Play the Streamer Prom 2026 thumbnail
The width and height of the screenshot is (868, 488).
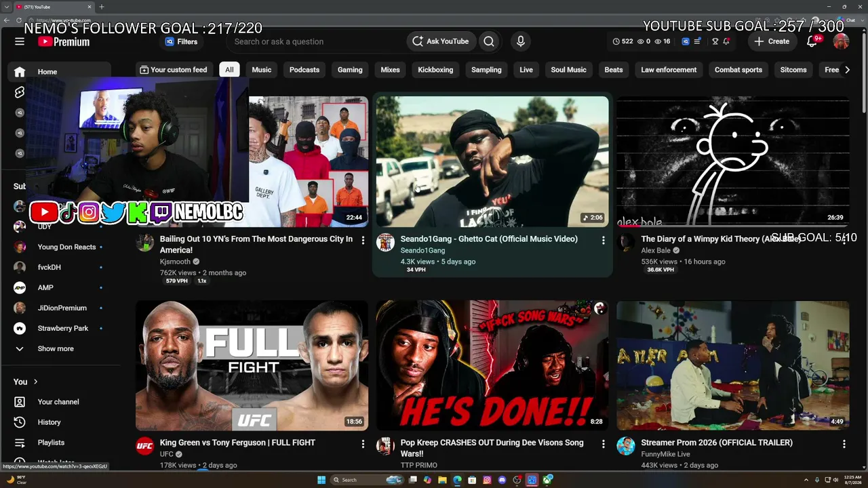click(733, 366)
